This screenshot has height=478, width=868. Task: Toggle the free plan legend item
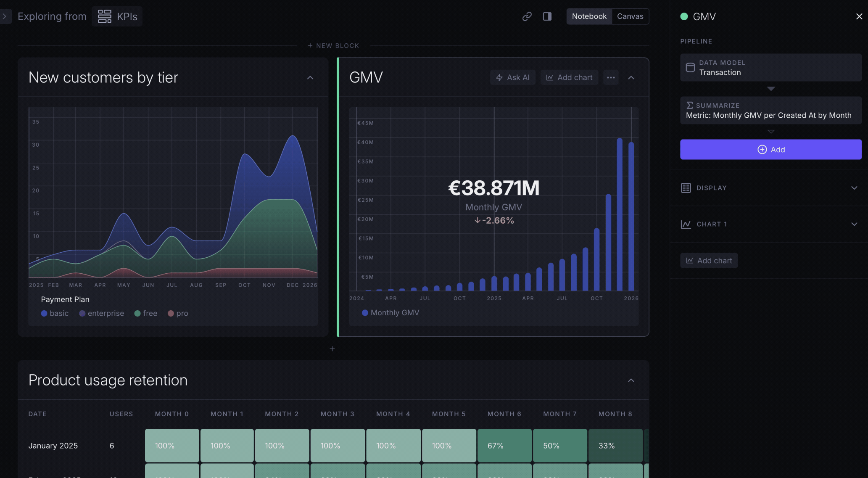pyautogui.click(x=146, y=313)
